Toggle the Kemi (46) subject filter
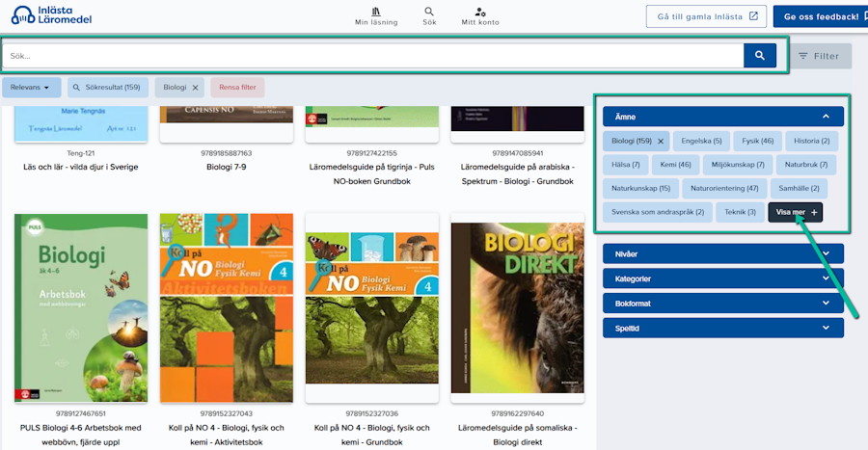This screenshot has width=868, height=450. click(x=675, y=165)
